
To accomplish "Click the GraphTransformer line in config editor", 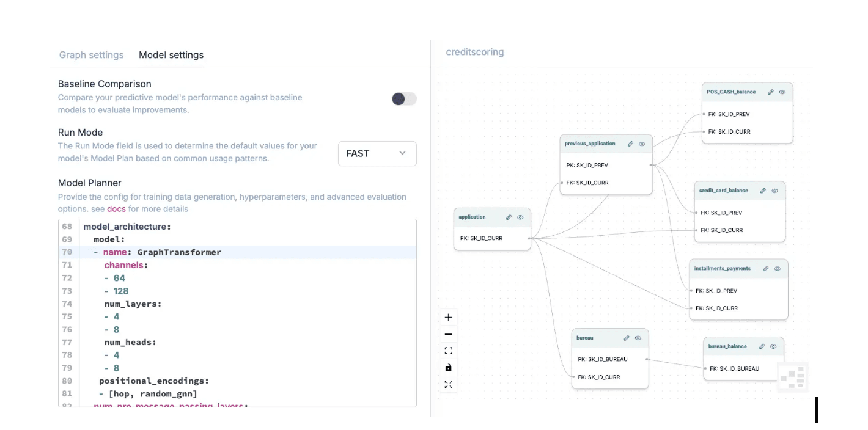I will click(x=179, y=252).
